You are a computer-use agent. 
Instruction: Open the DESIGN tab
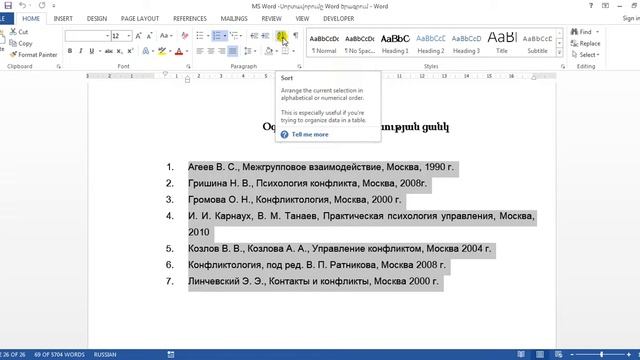click(97, 19)
